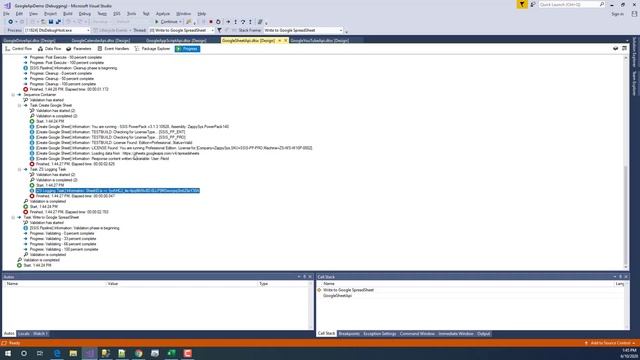Switch to GoogleAppScriptApi.dtsx design tab
Screen dimensions: 640x360
pyautogui.click(x=176, y=40)
